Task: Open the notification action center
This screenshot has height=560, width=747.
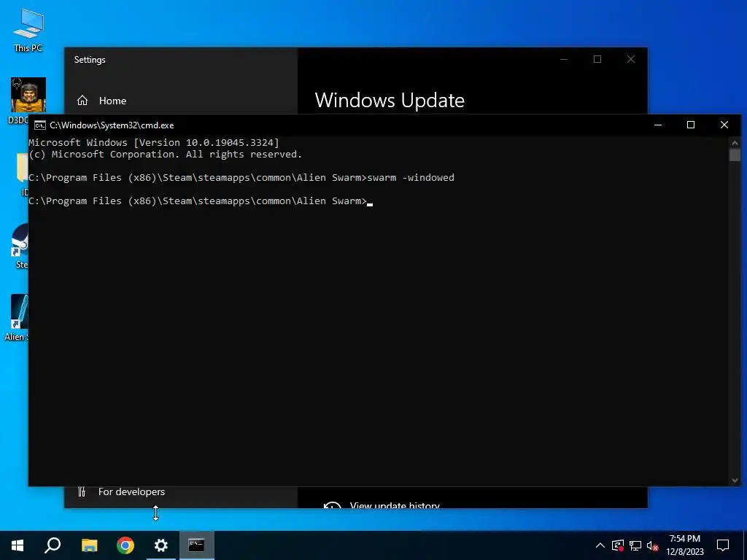Action: [x=723, y=545]
